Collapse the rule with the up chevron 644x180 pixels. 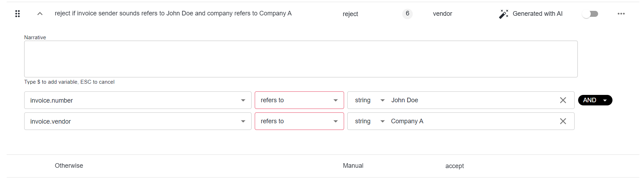pos(40,14)
